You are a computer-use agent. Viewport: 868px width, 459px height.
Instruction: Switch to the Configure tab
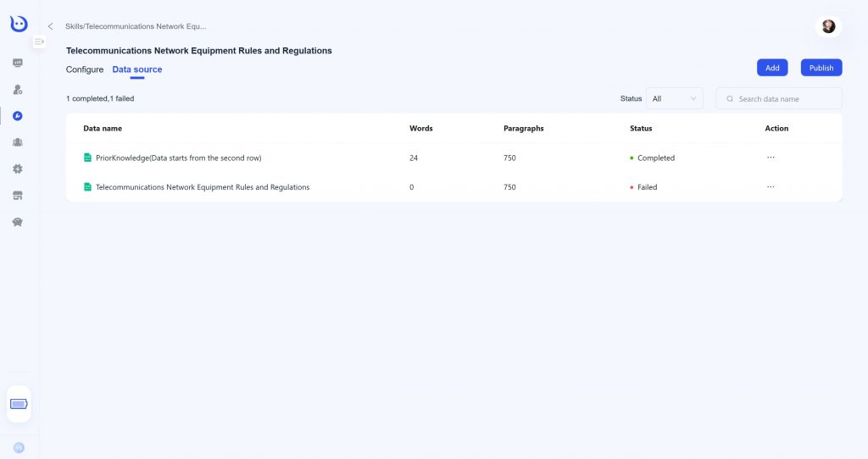(85, 69)
